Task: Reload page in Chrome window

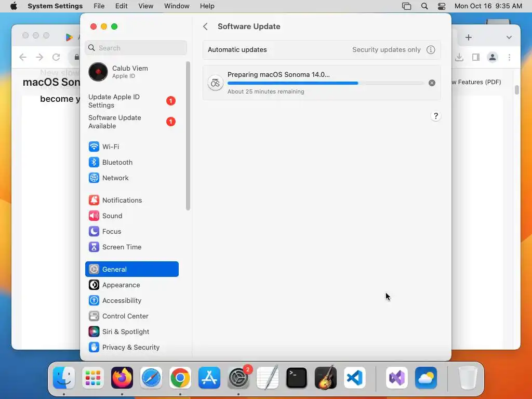Action: click(56, 57)
